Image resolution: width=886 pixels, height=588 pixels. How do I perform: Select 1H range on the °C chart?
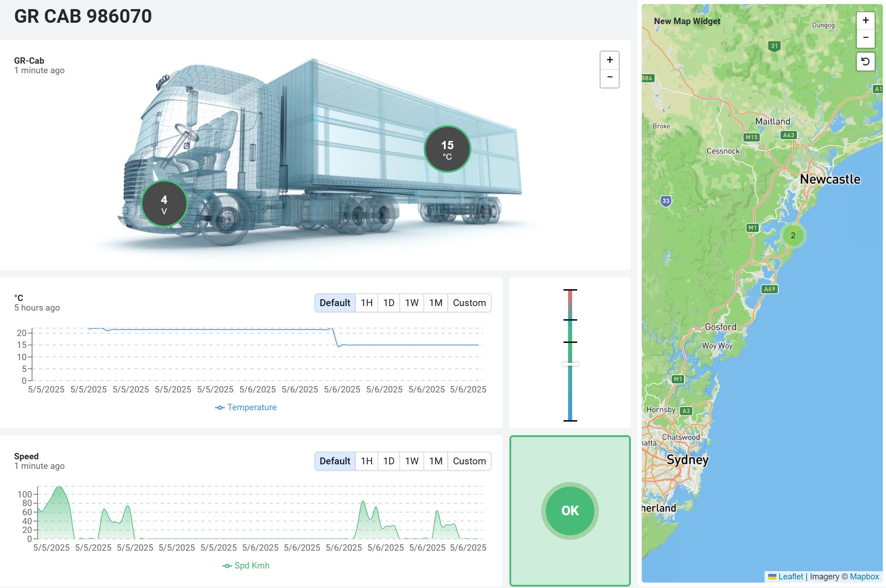pos(367,303)
